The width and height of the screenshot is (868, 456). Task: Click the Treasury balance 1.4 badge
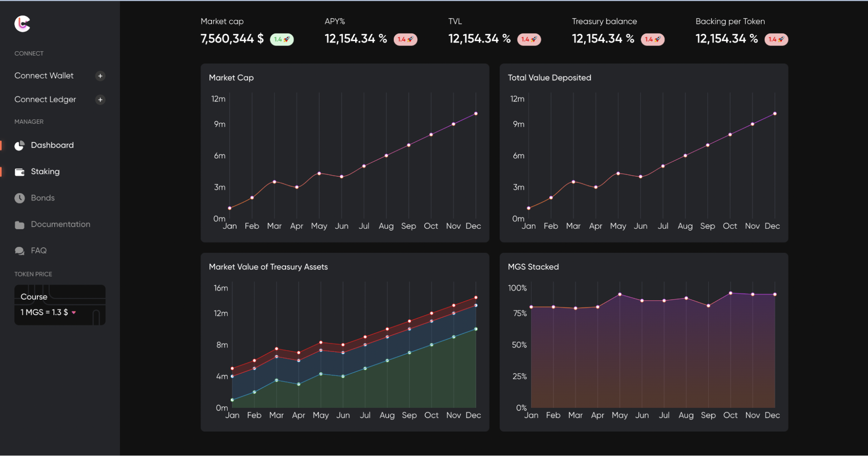tap(652, 39)
